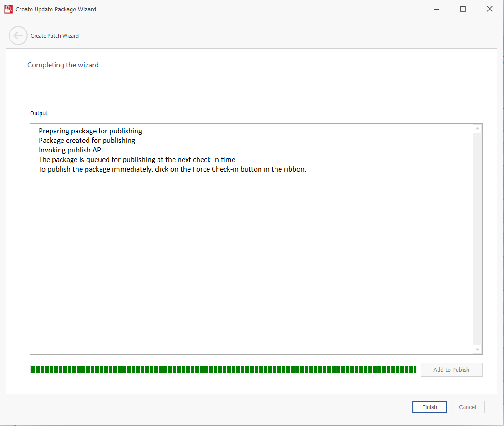Click the Add to Publish button
Screen dimensions: 504x426
pyautogui.click(x=451, y=370)
